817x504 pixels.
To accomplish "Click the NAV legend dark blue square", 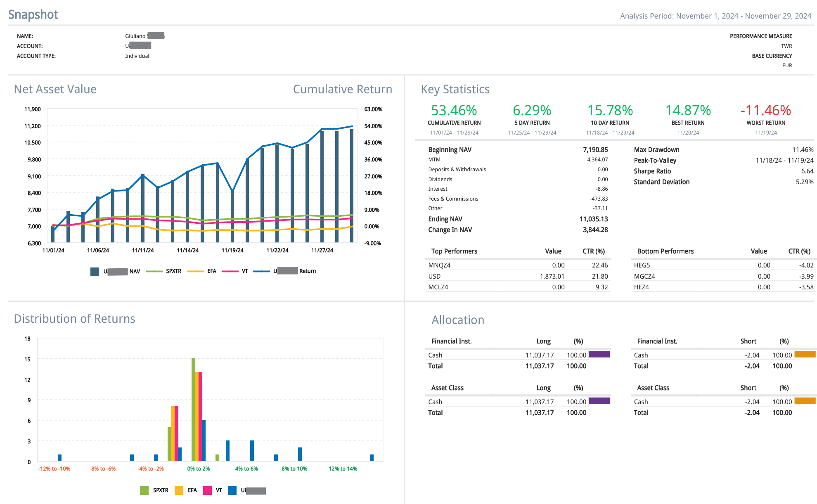I will pyautogui.click(x=95, y=272).
